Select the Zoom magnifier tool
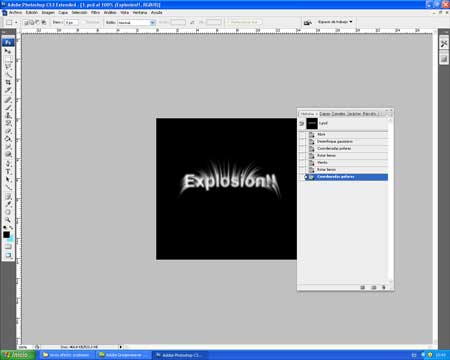450x360 pixels. (x=8, y=220)
